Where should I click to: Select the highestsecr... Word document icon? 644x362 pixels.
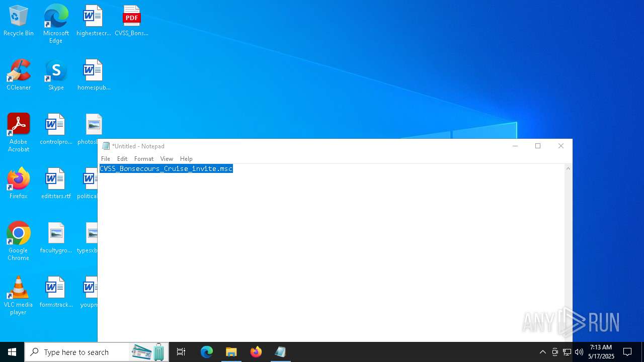click(93, 21)
